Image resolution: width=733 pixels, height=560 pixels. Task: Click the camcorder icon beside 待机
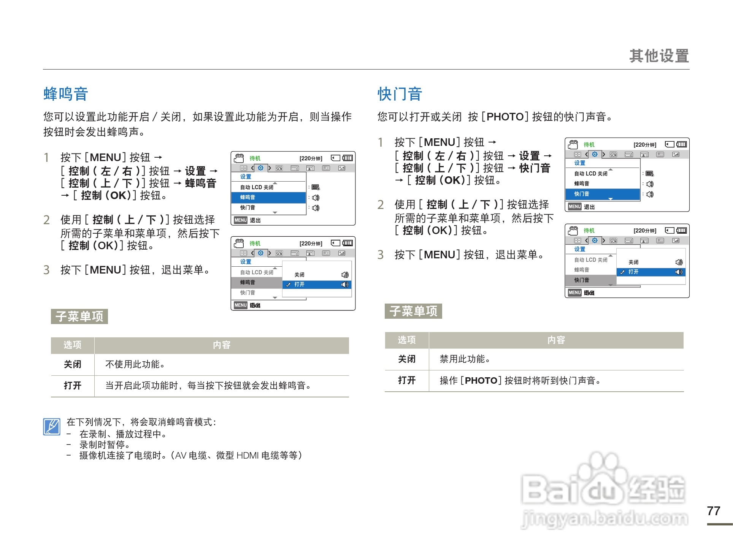tap(239, 158)
